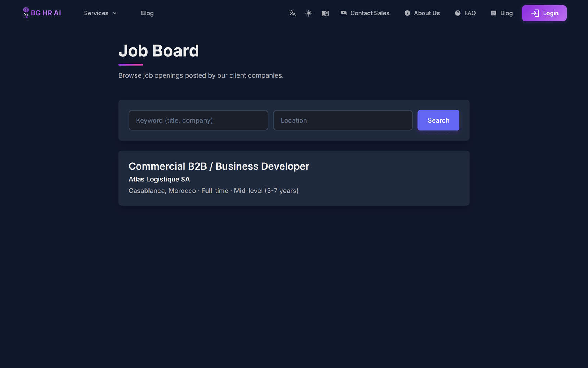Click the Search button

point(438,120)
